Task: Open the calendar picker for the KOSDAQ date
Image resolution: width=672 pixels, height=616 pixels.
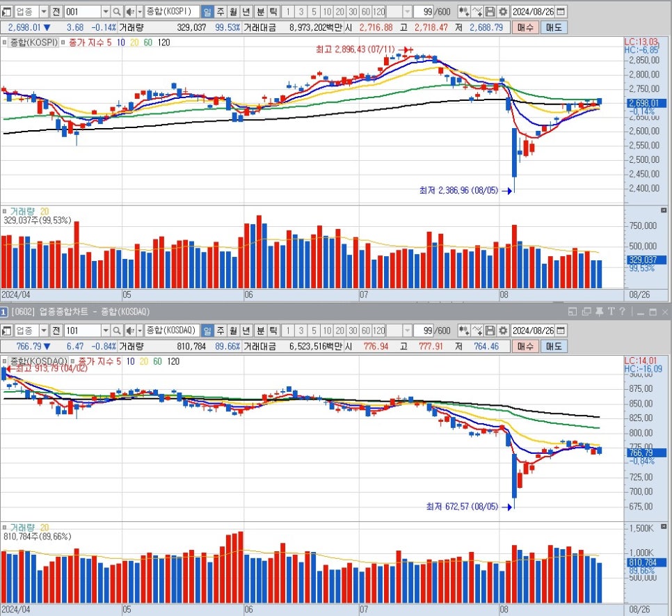Action: tap(560, 331)
